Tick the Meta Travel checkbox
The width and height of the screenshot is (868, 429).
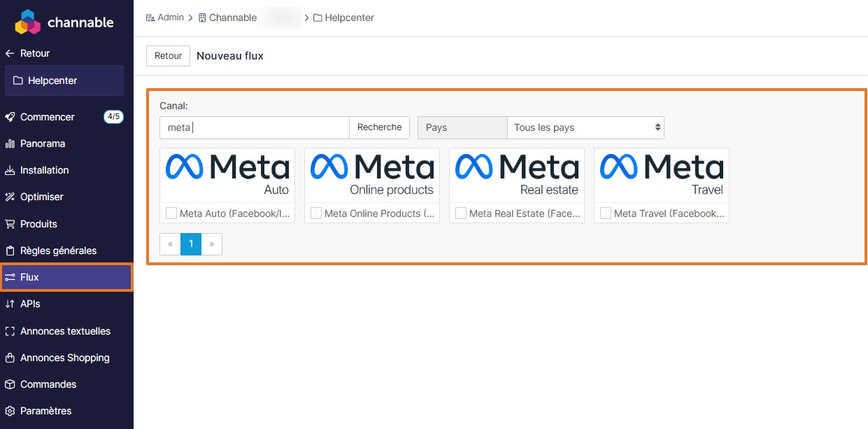tap(606, 213)
